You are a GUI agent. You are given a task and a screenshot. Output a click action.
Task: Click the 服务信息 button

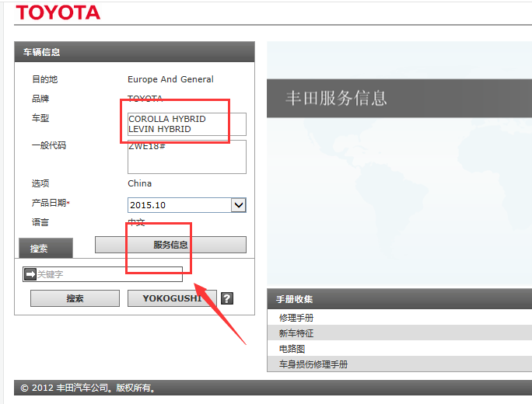point(170,245)
